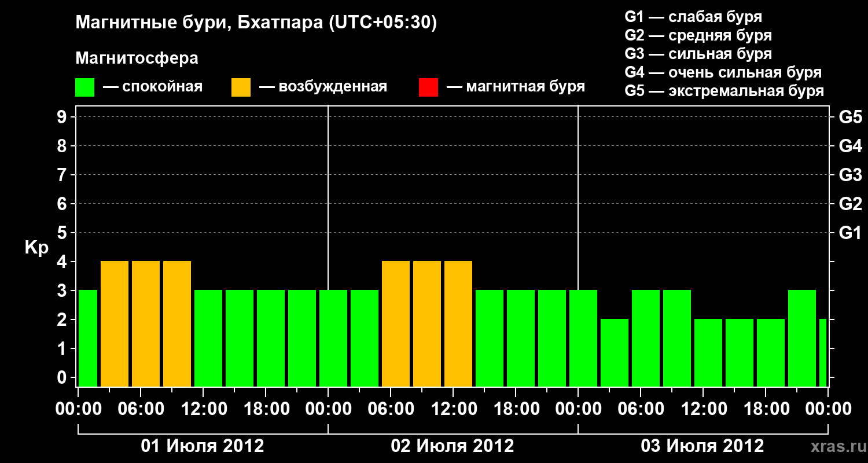The height and width of the screenshot is (463, 868).
Task: Click the '01 Июля 2012' date label
Action: tap(203, 446)
